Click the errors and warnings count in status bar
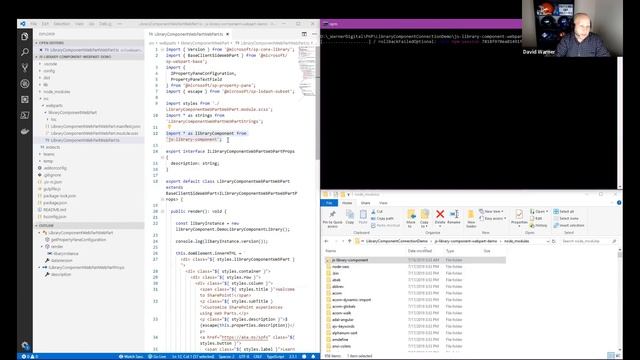This screenshot has height=360, width=640. [x=30, y=356]
